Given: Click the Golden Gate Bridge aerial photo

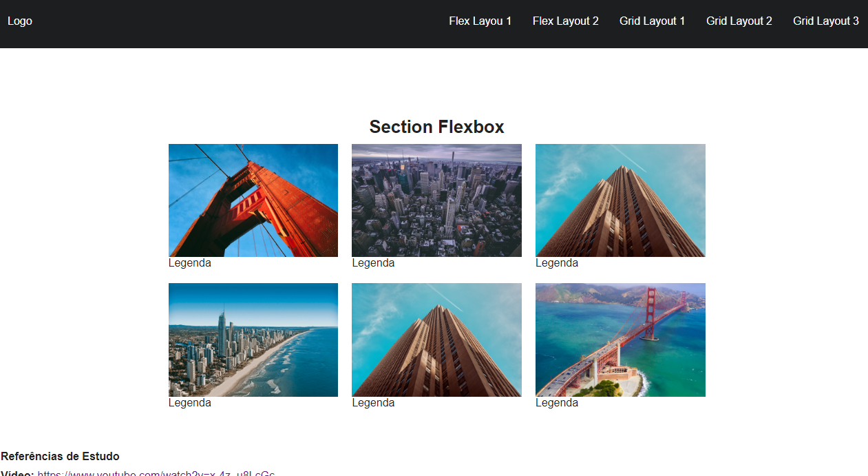Looking at the screenshot, I should 620,340.
